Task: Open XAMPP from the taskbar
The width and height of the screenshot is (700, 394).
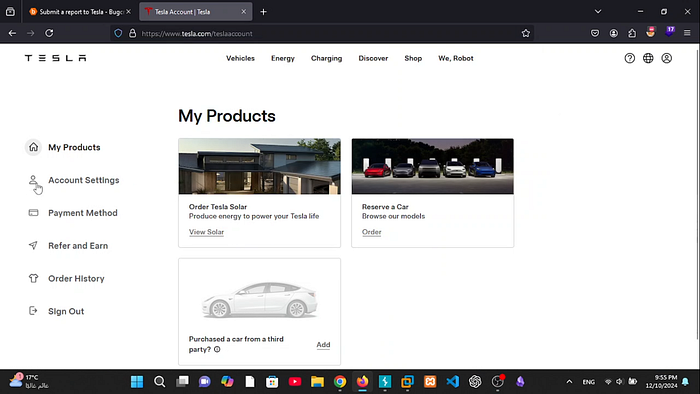Action: 430,382
